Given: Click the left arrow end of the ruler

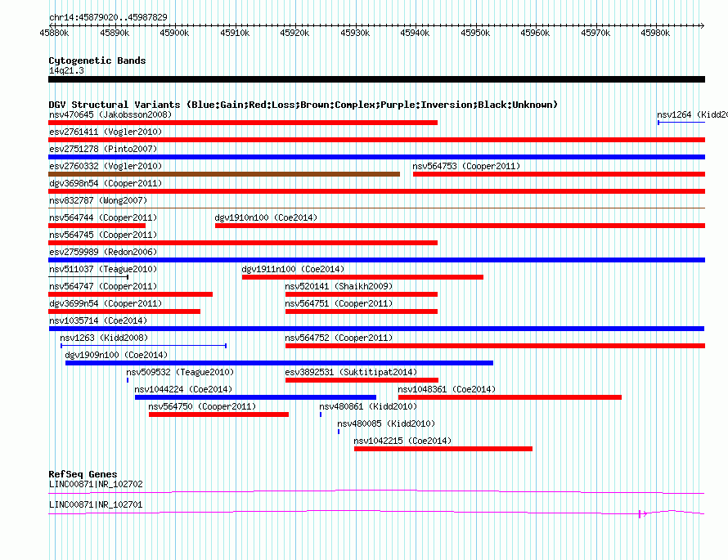Looking at the screenshot, I should point(51,25).
